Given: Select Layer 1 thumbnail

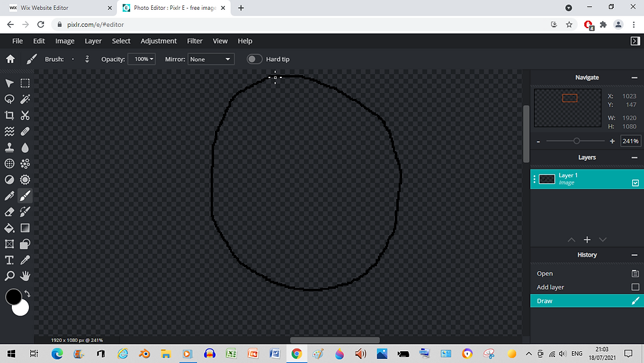Looking at the screenshot, I should (547, 179).
